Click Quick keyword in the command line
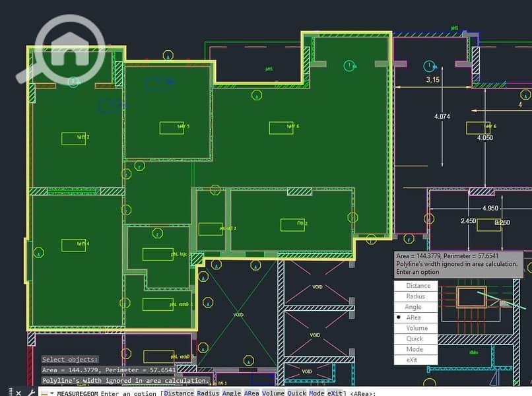 coord(296,393)
